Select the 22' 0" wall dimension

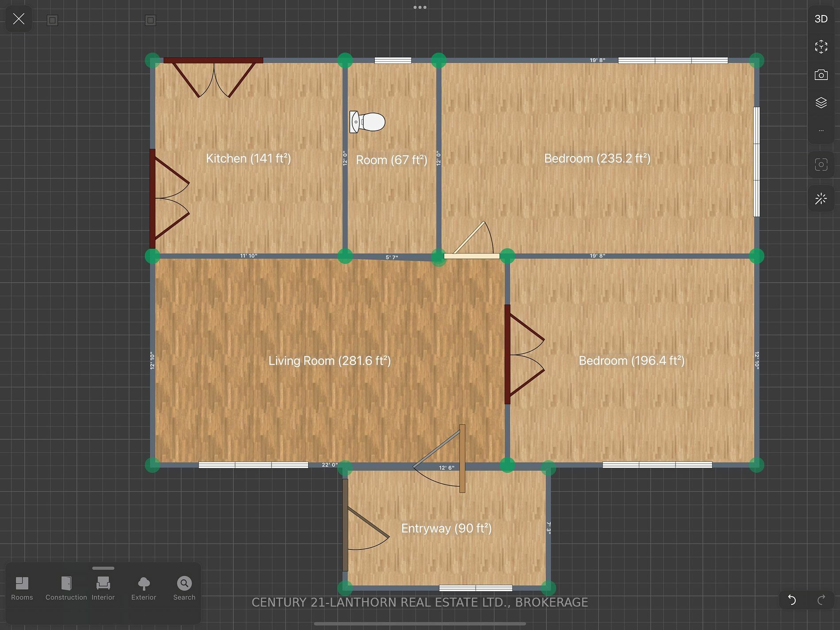tap(329, 465)
